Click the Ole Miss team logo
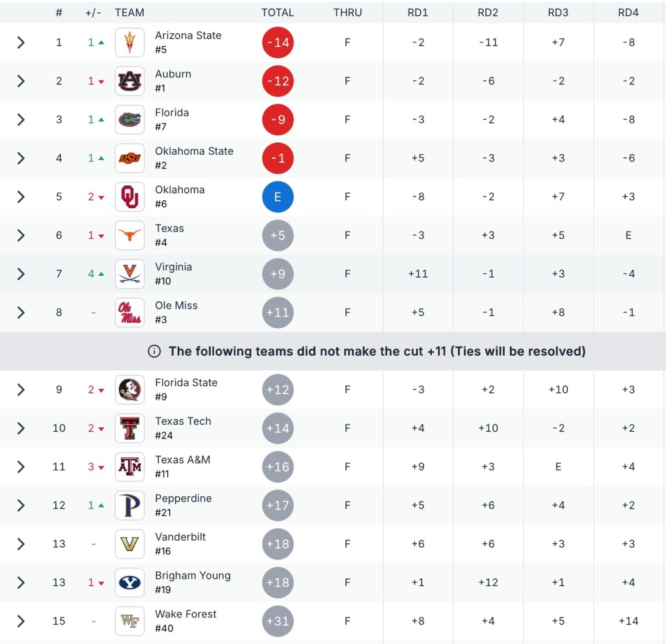The image size is (666, 644). [129, 312]
